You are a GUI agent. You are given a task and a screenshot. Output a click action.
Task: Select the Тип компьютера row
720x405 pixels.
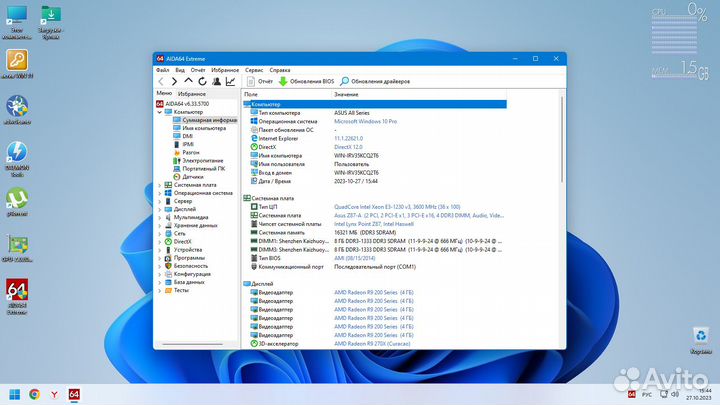click(x=374, y=113)
